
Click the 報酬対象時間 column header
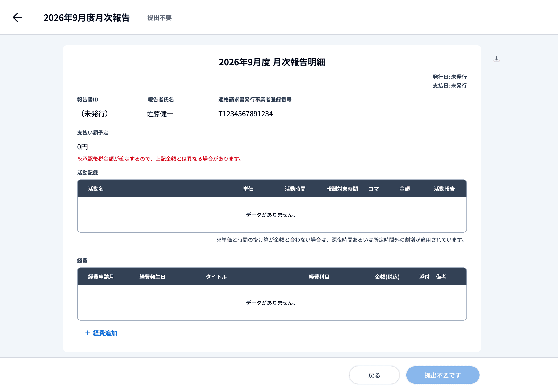point(342,189)
